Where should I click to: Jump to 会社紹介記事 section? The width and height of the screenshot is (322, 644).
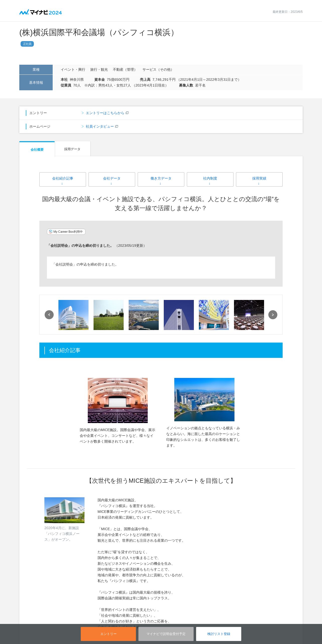63,179
